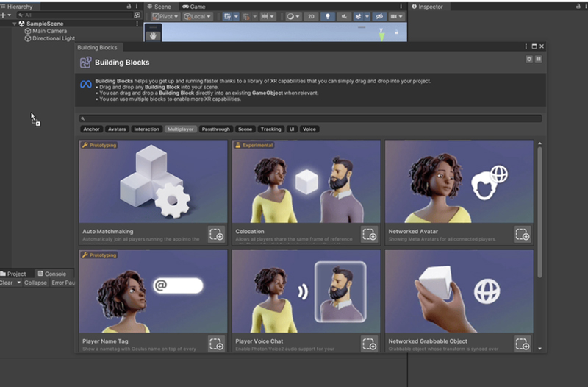588x387 pixels.
Task: Toggle Scene gizmo rotation lock
Action: click(396, 32)
